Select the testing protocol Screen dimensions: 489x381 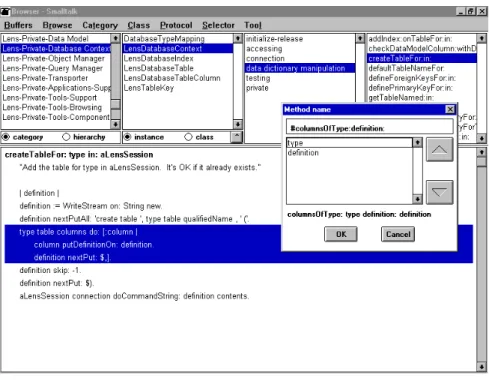(x=300, y=78)
